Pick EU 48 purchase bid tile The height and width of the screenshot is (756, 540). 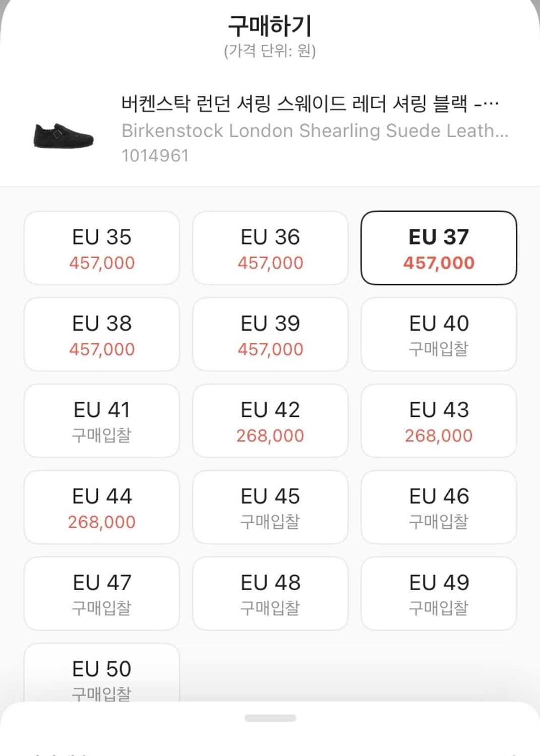(270, 594)
